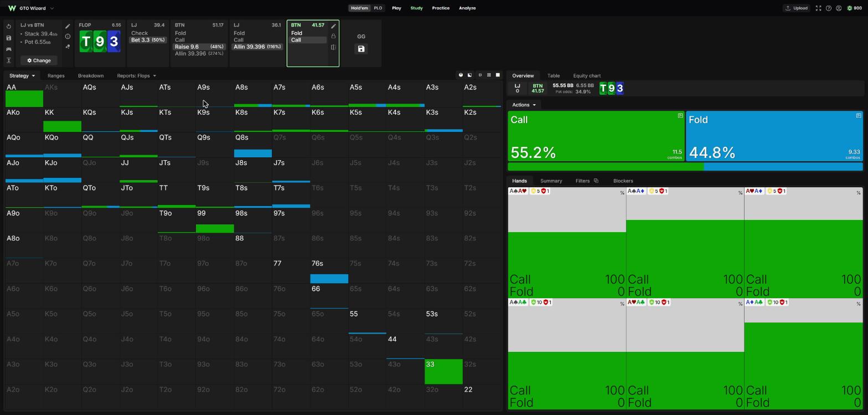
Task: Click the Change settings button
Action: click(x=39, y=60)
